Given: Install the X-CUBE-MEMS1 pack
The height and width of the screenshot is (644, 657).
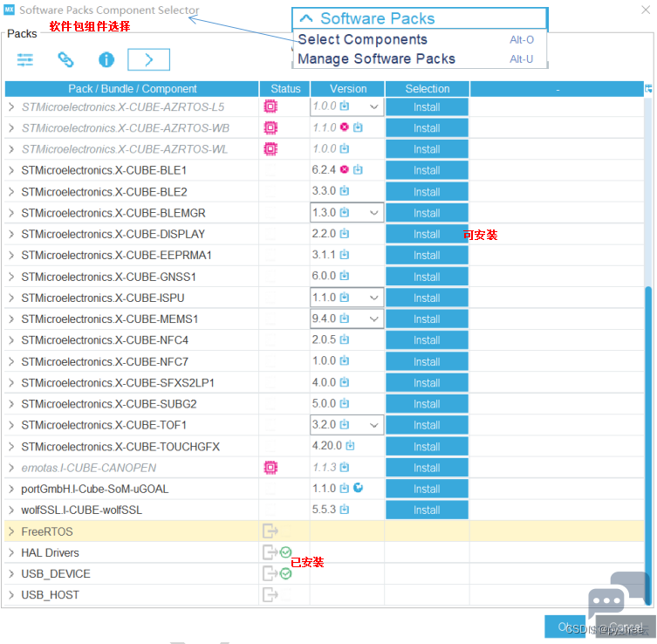Looking at the screenshot, I should click(x=427, y=319).
